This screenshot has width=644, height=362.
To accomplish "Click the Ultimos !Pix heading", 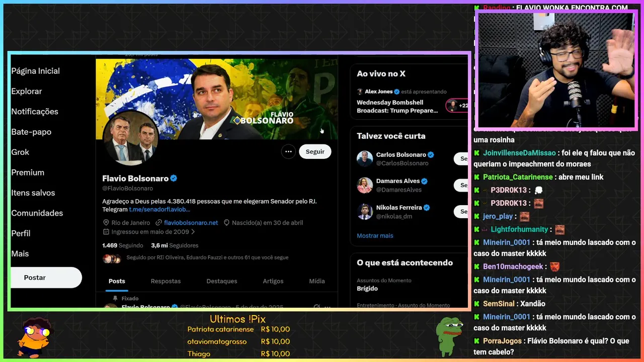I will [x=237, y=319].
